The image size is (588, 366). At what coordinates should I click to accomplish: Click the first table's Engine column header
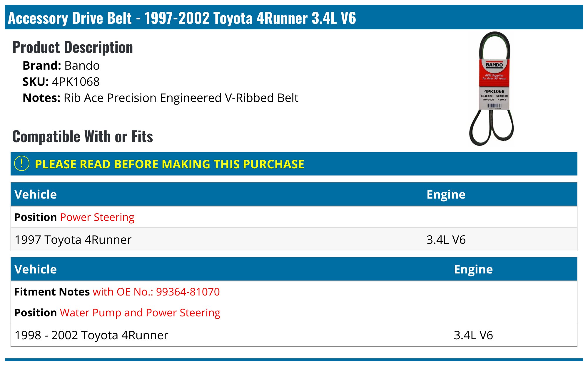446,194
